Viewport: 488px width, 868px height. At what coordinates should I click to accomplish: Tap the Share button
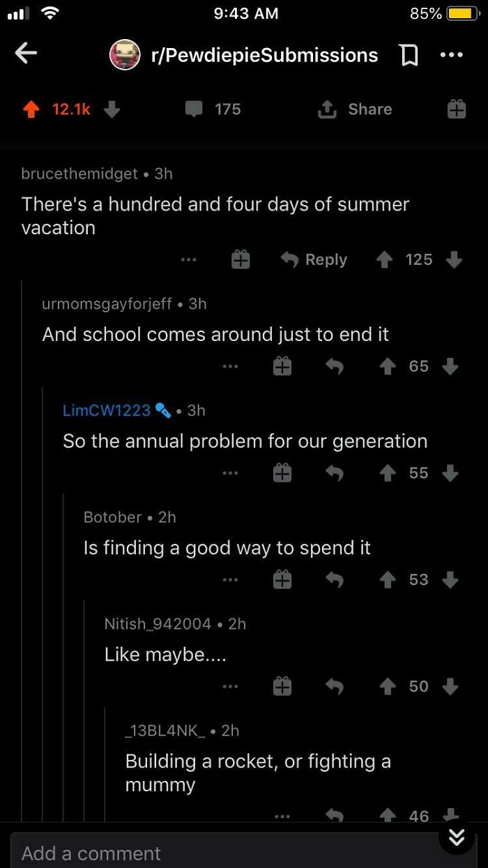click(x=355, y=109)
